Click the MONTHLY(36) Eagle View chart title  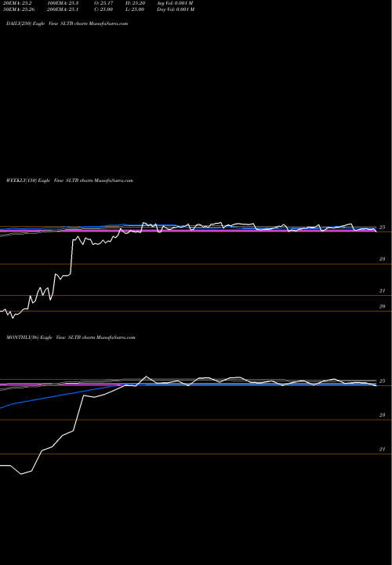tap(71, 337)
